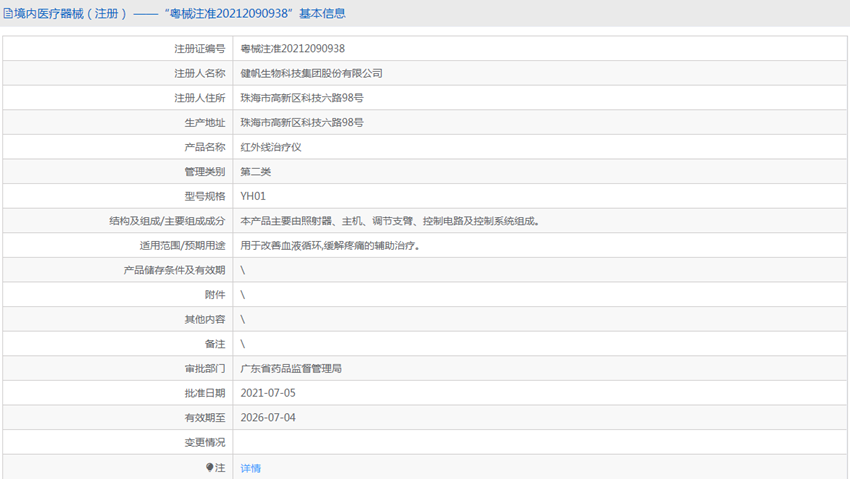Screen dimensions: 850x479
Task: Click the backslash value in 其他内容 row
Action: click(x=243, y=319)
